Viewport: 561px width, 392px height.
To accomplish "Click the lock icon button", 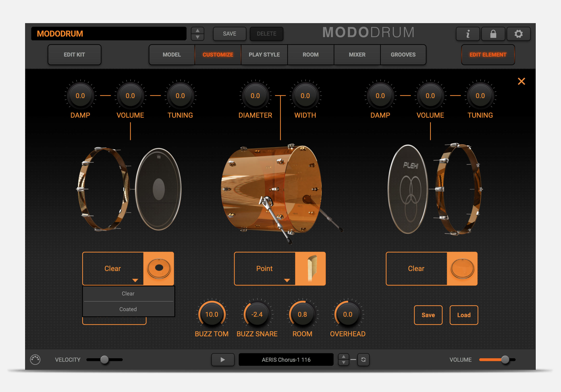I will tap(493, 34).
